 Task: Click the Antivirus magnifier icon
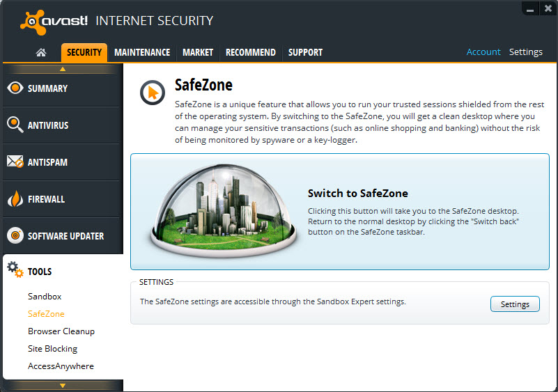(15, 125)
